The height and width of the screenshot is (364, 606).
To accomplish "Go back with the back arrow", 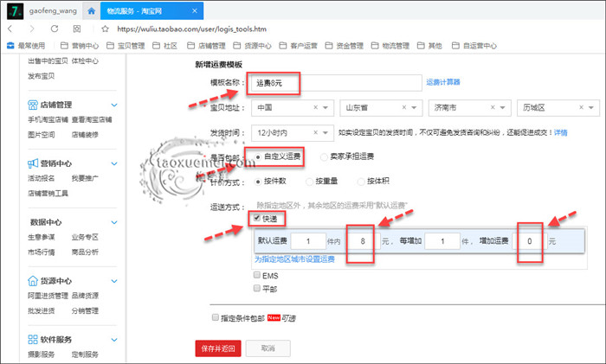I will (10, 29).
